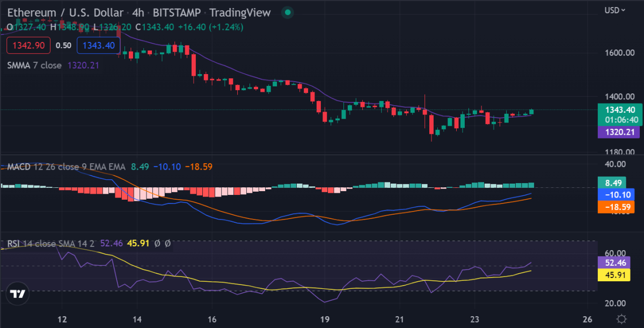This screenshot has height=328, width=644.
Task: Click the date label 16 on time axis
Action: [x=213, y=318]
